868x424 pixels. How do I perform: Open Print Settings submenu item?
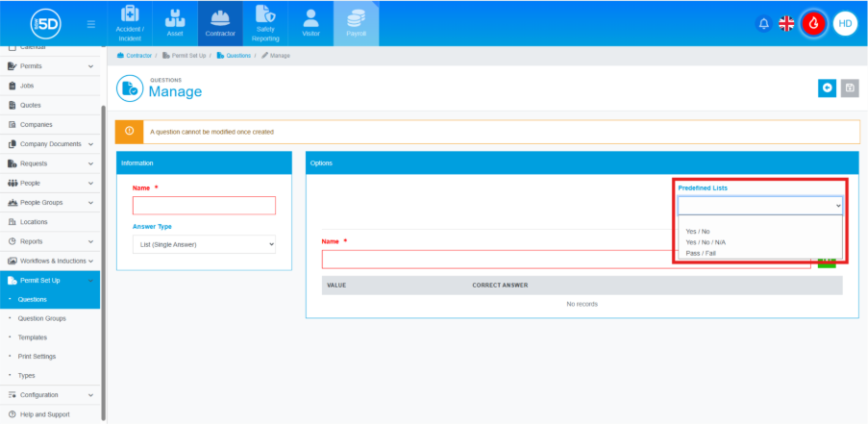click(37, 357)
